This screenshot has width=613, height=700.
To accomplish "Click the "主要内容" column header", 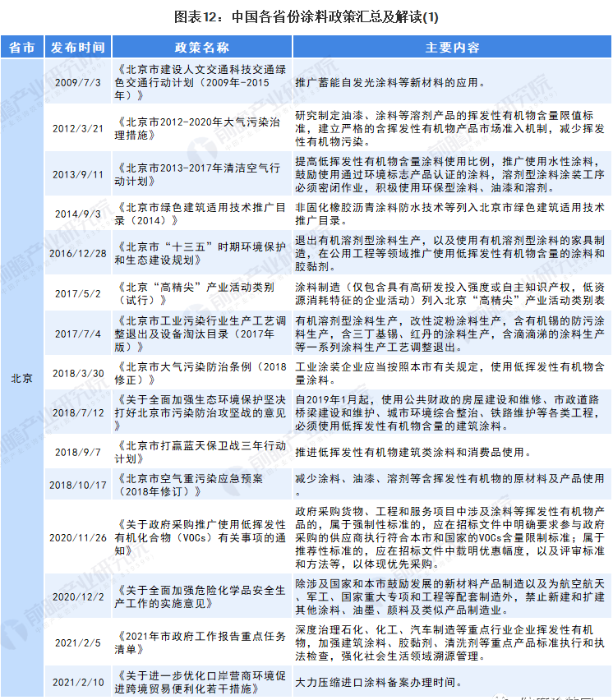I will pos(452,48).
